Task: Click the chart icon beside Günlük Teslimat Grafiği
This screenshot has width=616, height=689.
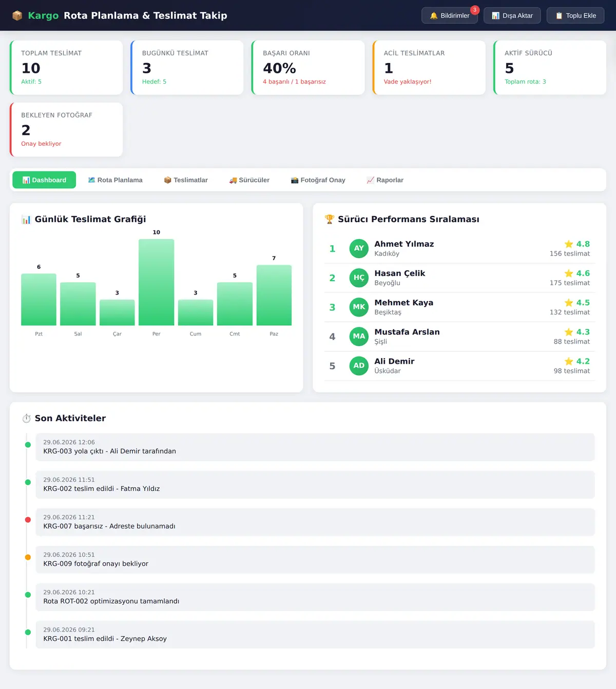Action: click(26, 220)
